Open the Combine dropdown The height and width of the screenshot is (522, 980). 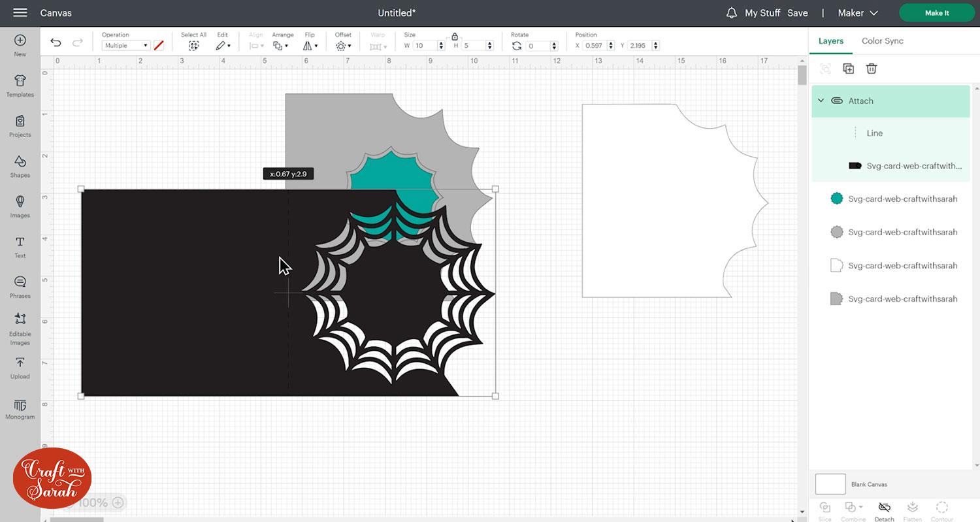[x=853, y=511]
